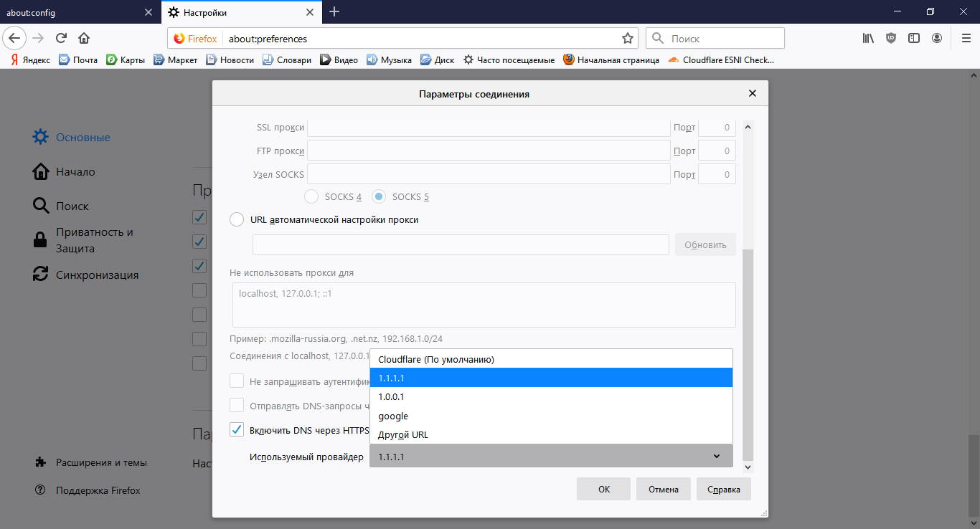Click the SSL proxy address field
980x529 pixels.
click(x=489, y=128)
